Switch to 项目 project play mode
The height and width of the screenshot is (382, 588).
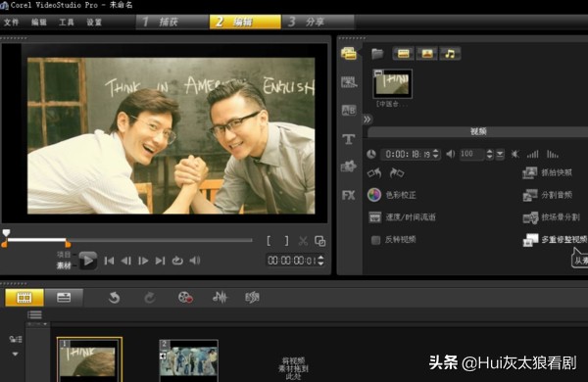[x=64, y=255]
